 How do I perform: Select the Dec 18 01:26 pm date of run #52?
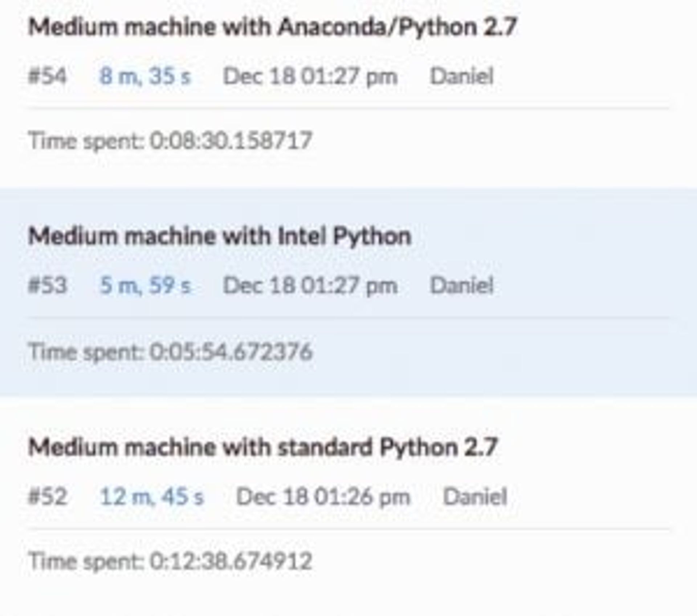click(x=323, y=497)
